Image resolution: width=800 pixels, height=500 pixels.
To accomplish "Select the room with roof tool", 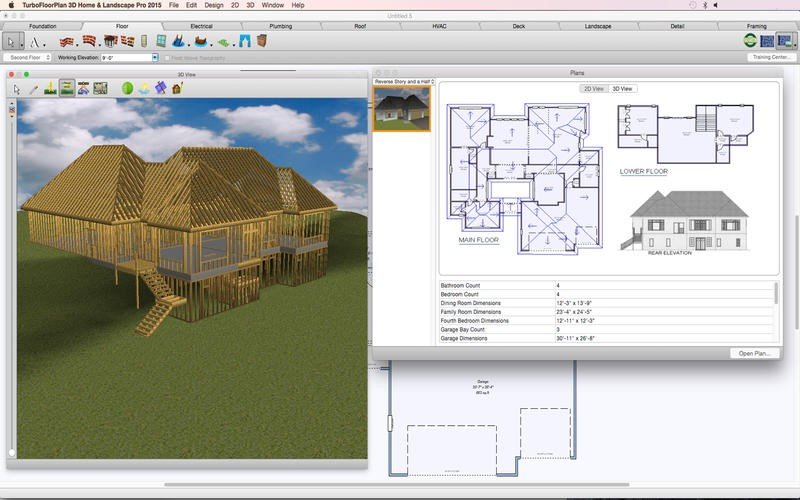I will pos(110,41).
